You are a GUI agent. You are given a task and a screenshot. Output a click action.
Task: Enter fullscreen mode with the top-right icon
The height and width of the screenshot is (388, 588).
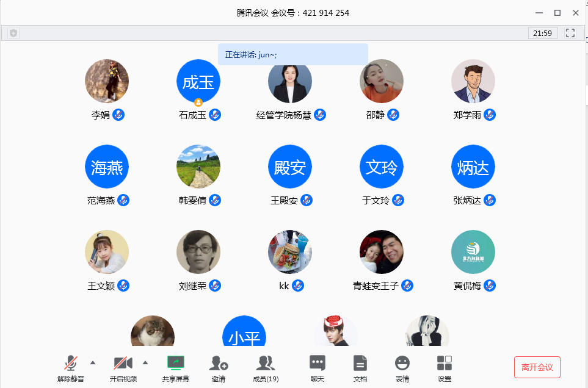point(570,33)
